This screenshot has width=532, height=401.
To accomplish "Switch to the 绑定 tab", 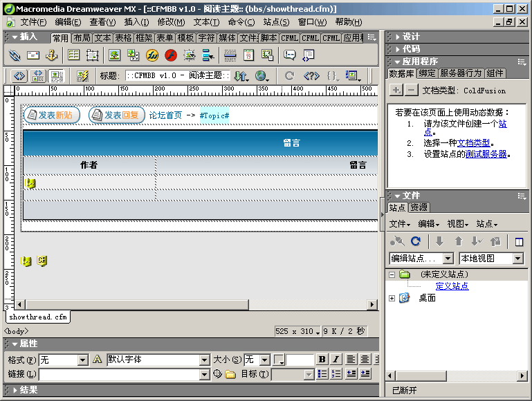I will (x=427, y=73).
